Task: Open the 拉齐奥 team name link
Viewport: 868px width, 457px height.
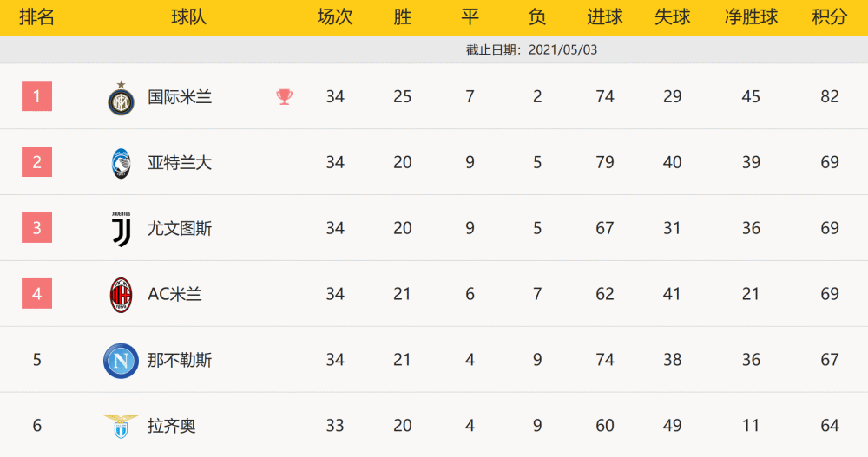Action: tap(172, 426)
